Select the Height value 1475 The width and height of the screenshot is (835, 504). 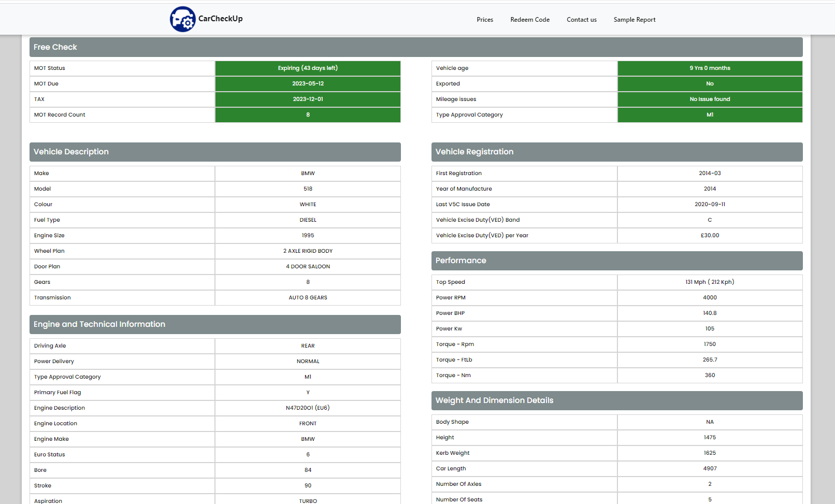click(x=710, y=438)
